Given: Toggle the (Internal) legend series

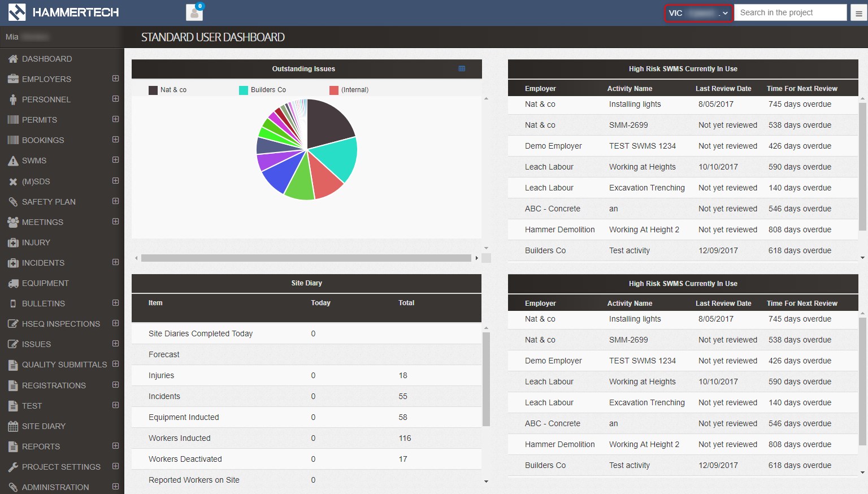Looking at the screenshot, I should (x=349, y=90).
